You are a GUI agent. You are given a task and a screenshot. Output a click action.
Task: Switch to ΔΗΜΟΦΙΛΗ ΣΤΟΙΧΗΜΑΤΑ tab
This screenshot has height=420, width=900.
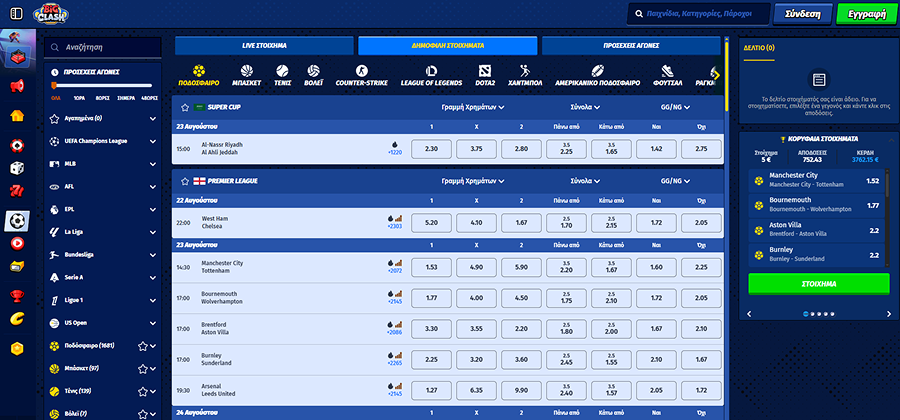click(448, 45)
